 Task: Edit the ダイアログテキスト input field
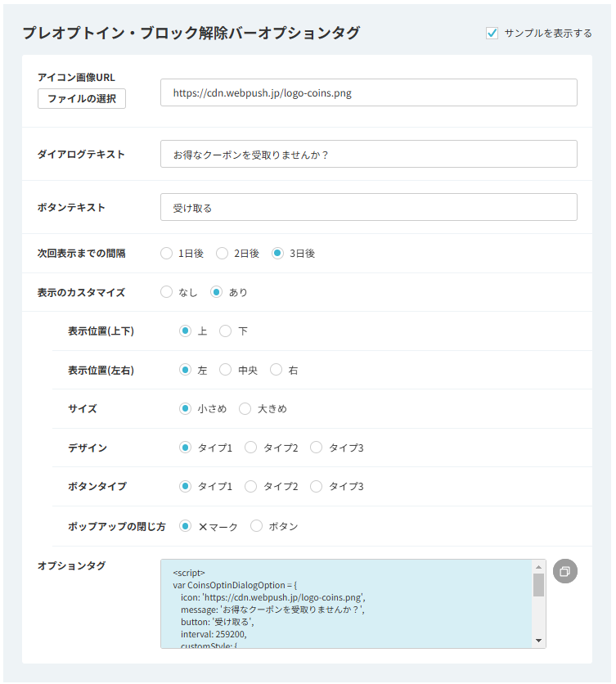[369, 154]
